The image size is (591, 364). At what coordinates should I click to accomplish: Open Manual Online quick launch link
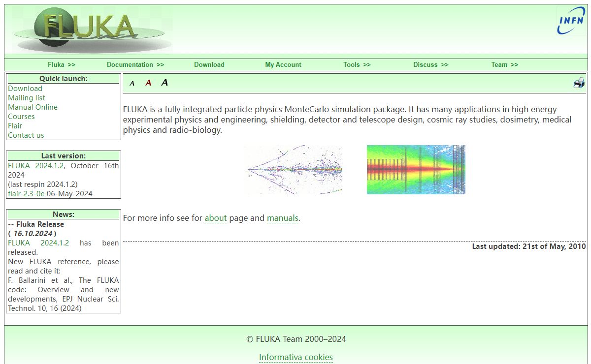(33, 107)
